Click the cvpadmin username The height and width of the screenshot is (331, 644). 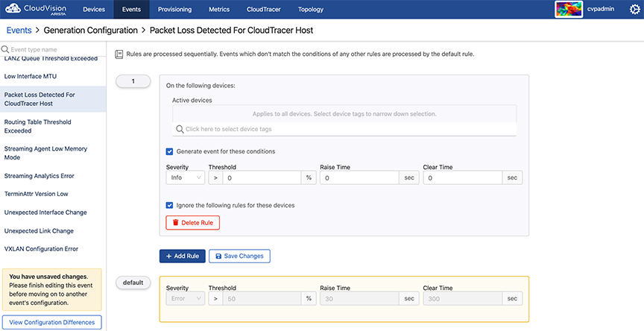tap(601, 9)
